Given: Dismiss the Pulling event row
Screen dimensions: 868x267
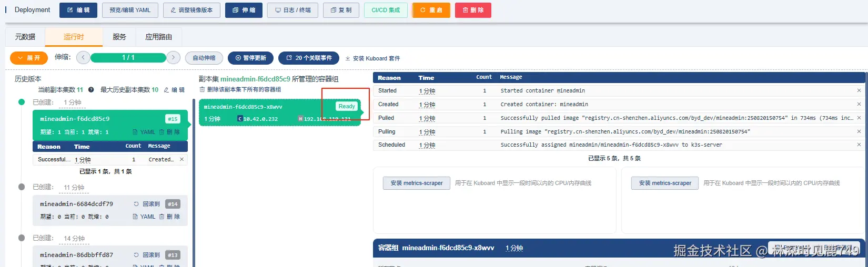Looking at the screenshot, I should [859, 131].
